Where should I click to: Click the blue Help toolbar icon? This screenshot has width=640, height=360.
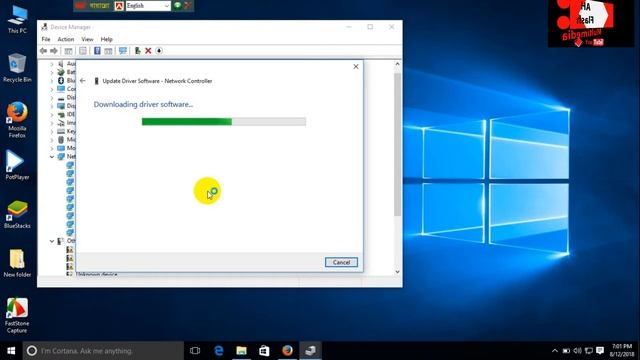97,51
